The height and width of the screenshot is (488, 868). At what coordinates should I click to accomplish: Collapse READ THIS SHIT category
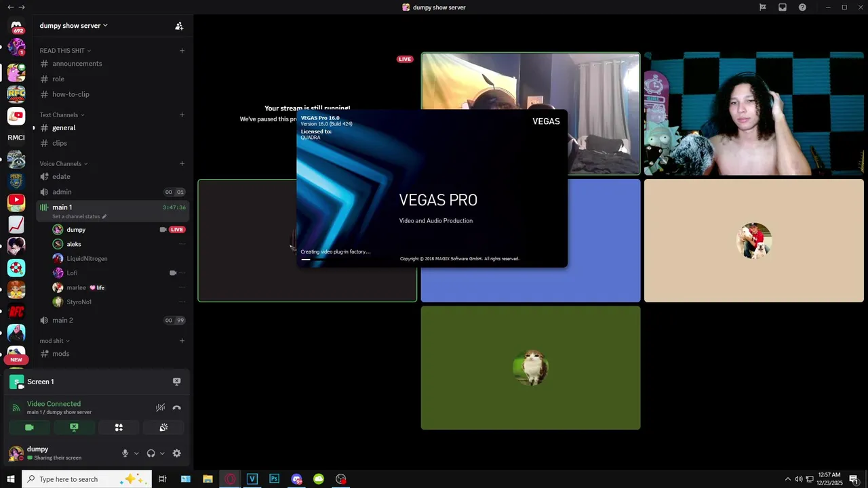coord(65,50)
